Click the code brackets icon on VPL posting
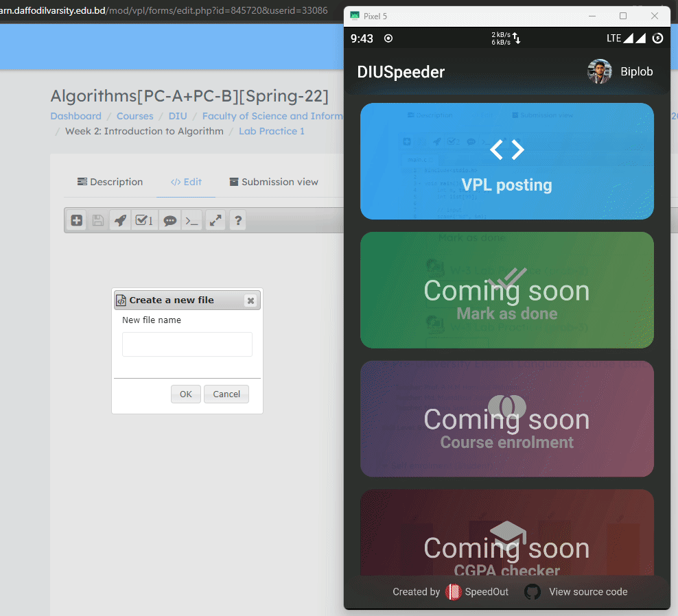This screenshot has width=678, height=616. 506,150
